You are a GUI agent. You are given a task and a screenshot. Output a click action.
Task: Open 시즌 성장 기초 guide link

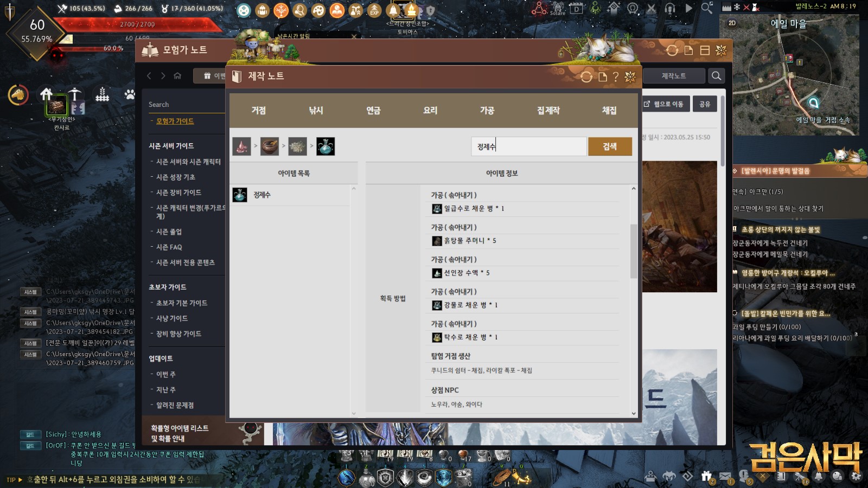[x=176, y=177]
